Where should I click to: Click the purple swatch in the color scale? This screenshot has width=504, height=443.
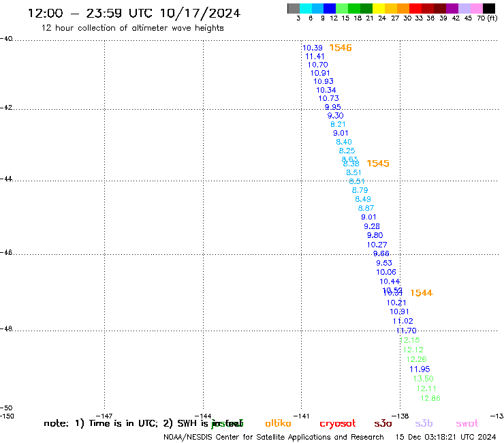click(452, 8)
